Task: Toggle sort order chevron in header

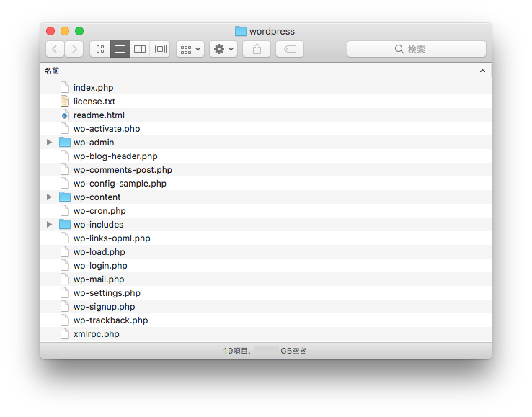Action: (482, 71)
